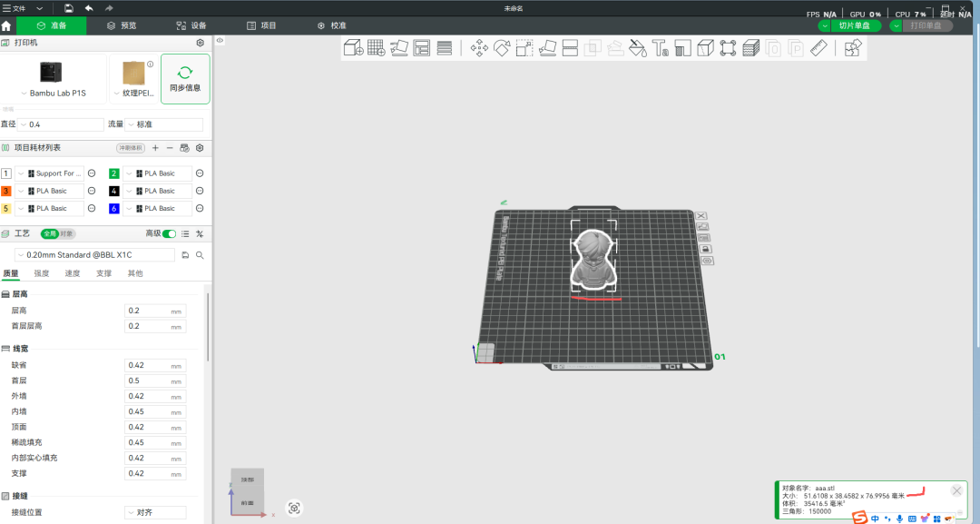Click the orange filament 3 color swatch
This screenshot has height=524, width=980.
coord(6,191)
